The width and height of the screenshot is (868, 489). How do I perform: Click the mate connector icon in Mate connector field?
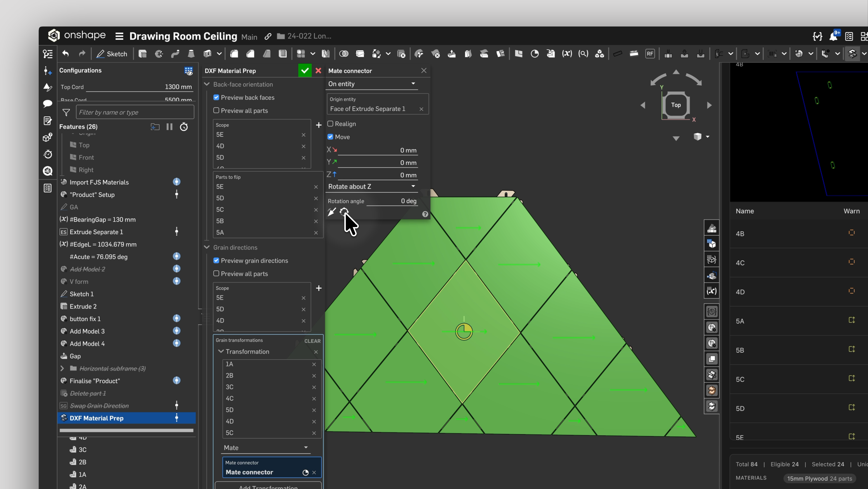point(305,472)
